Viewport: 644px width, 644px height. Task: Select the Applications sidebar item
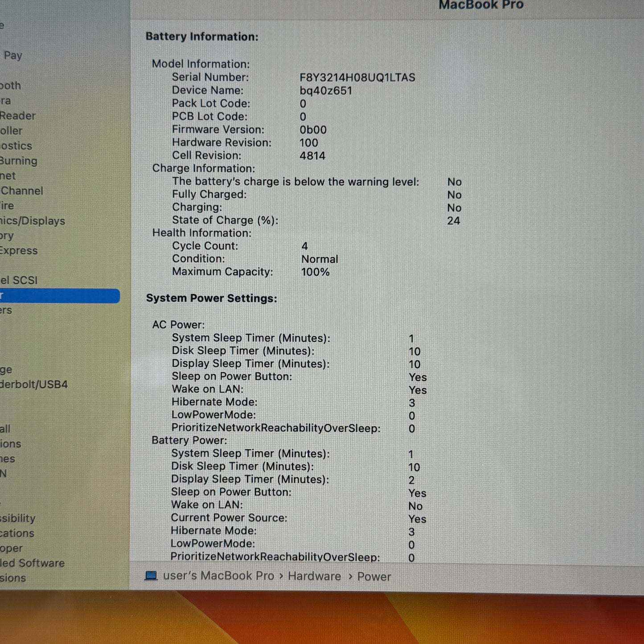pos(17,533)
